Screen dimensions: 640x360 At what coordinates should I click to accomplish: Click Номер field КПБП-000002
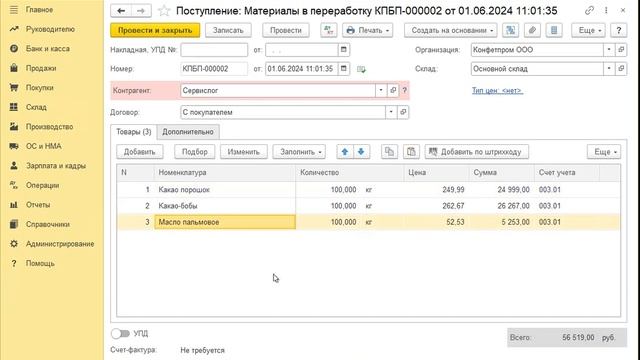(214, 69)
